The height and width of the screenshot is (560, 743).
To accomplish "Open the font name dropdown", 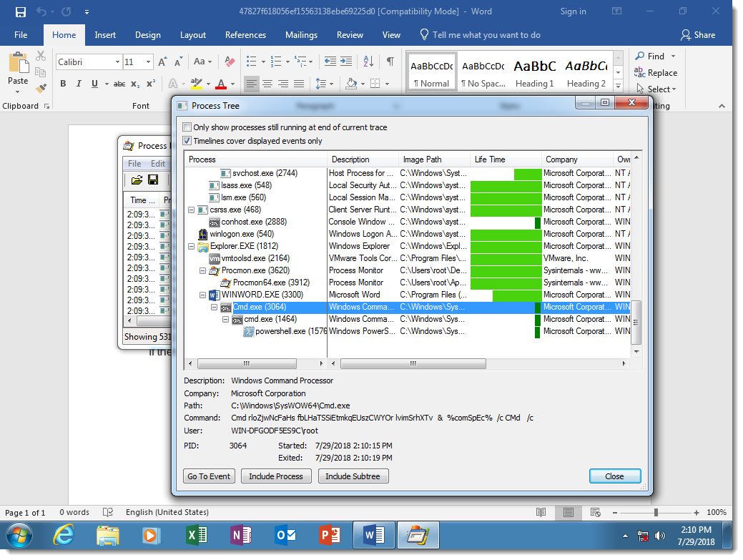I will (x=117, y=62).
